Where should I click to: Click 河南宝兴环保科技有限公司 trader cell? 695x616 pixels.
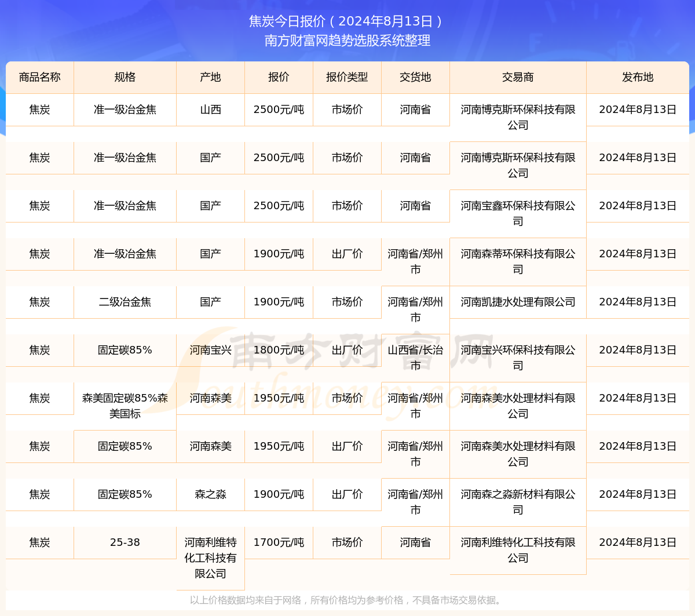pos(518,358)
